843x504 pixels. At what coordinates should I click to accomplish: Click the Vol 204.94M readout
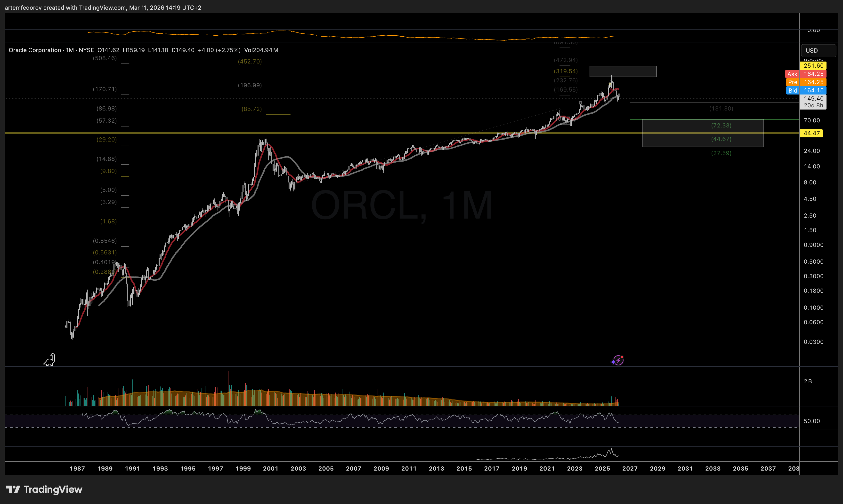coord(261,50)
